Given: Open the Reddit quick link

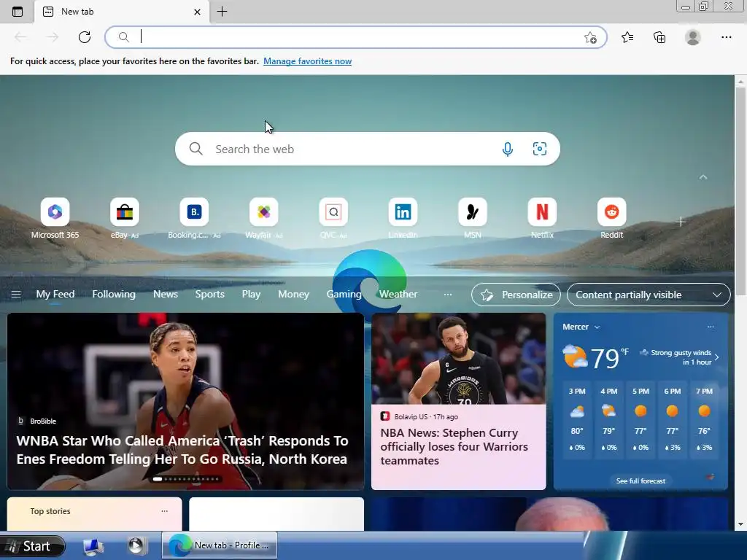Looking at the screenshot, I should (x=612, y=219).
